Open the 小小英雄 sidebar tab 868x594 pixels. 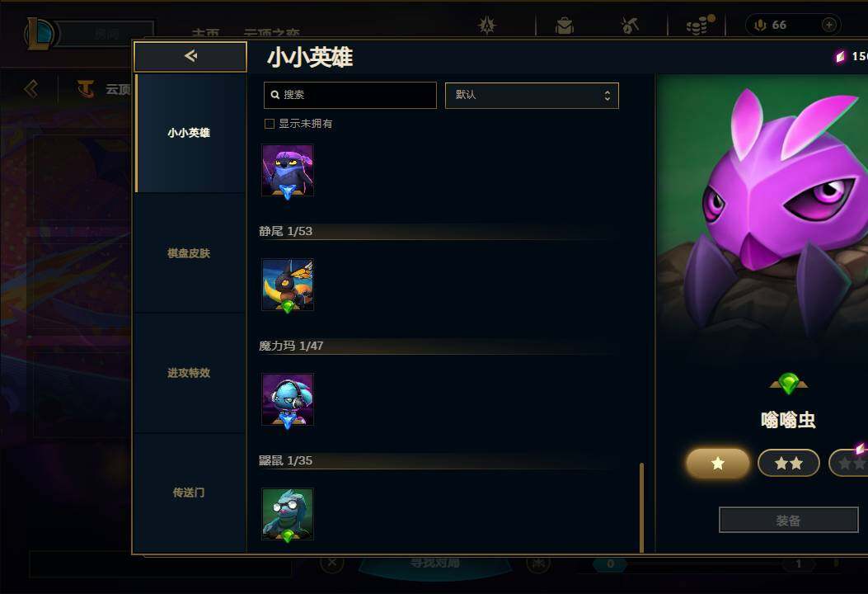point(190,133)
